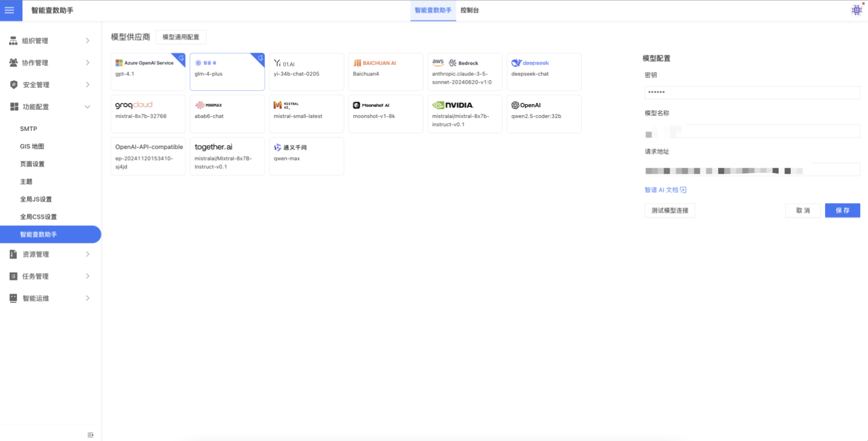Select the deepseek provider card
This screenshot has width=868, height=441.
[x=544, y=72]
